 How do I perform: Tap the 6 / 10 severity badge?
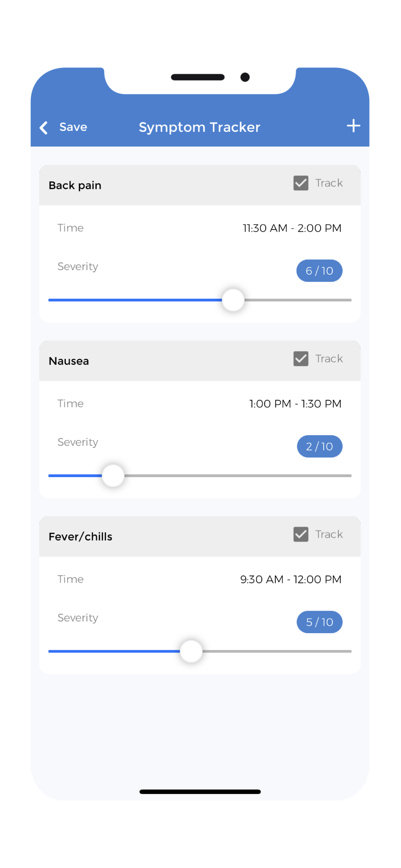click(319, 271)
